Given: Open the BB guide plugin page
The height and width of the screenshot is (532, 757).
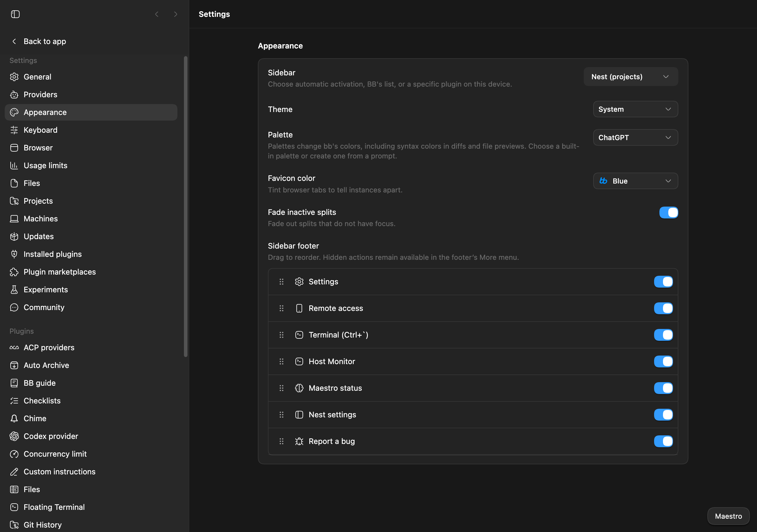Looking at the screenshot, I should pyautogui.click(x=91, y=383).
